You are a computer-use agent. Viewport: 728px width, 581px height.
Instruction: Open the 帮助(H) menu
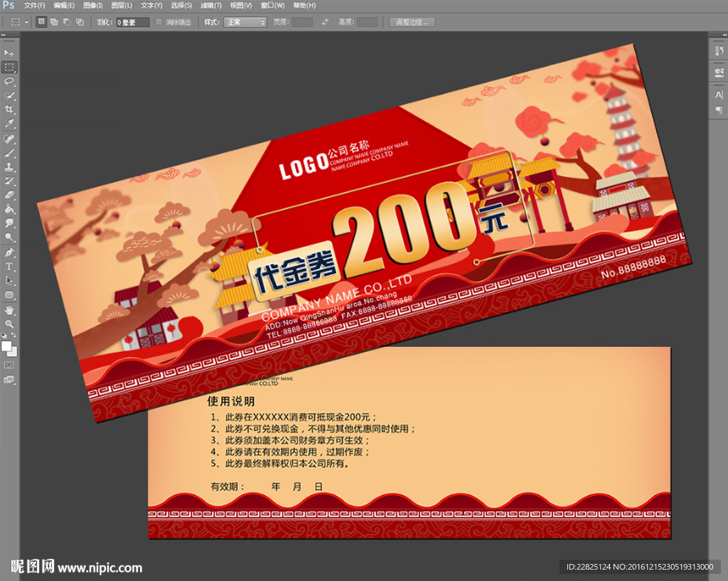click(304, 6)
